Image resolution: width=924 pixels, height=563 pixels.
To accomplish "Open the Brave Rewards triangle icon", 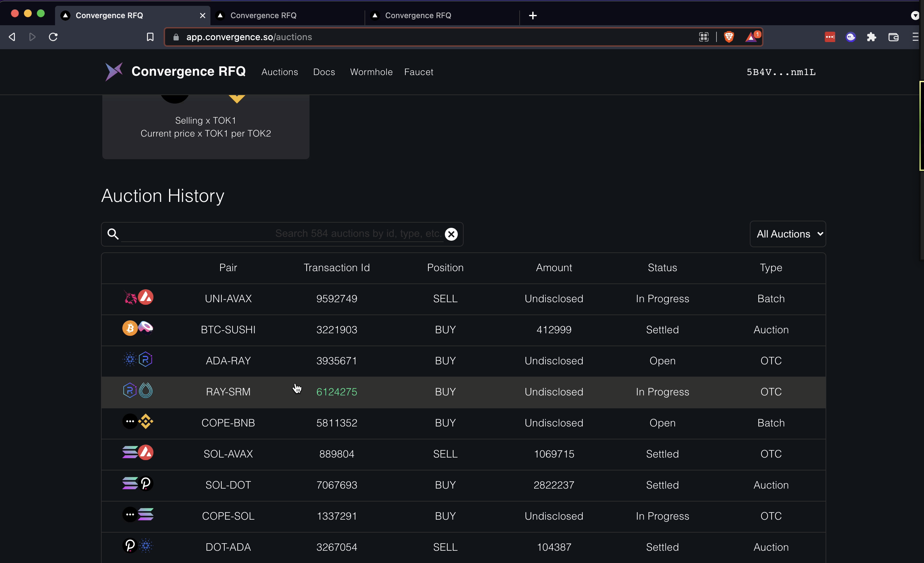I will (x=751, y=37).
